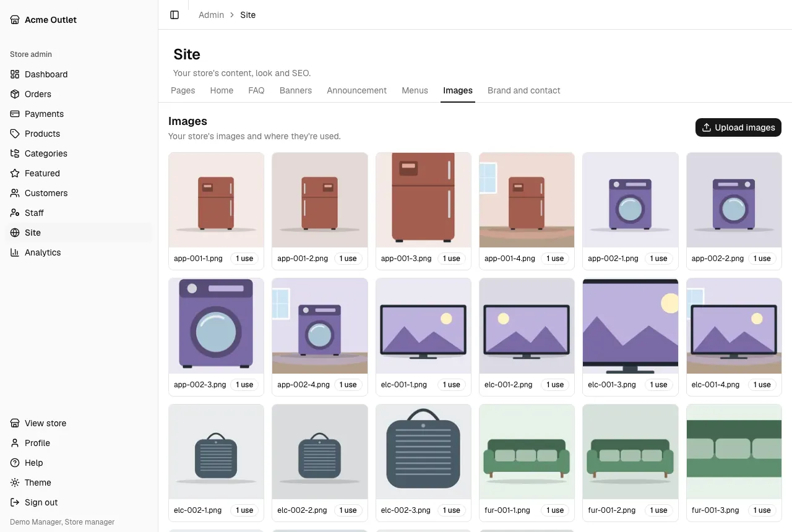The width and height of the screenshot is (792, 532).
Task: Click the Admin breadcrumb link
Action: click(211, 15)
